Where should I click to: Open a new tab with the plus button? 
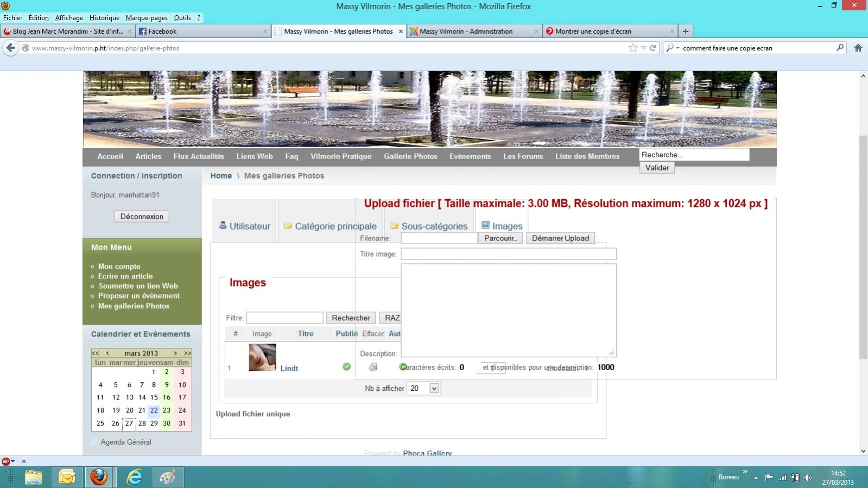[x=686, y=31]
